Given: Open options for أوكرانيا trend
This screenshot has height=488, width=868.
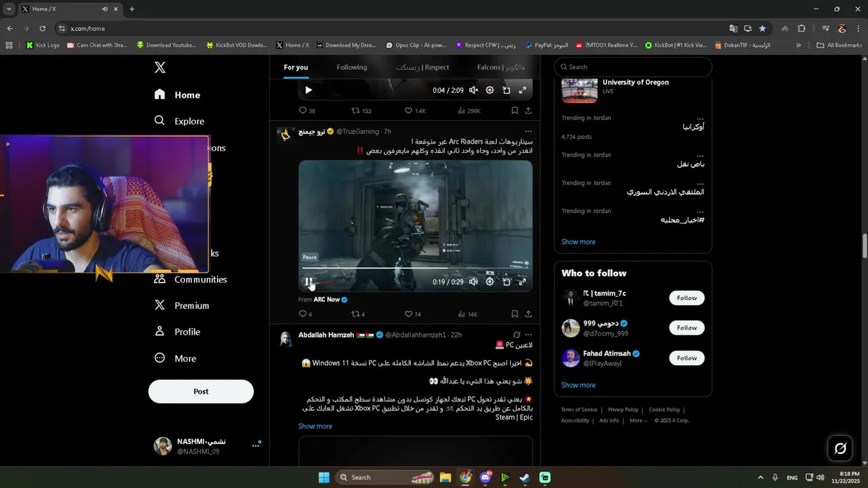Looking at the screenshot, I should coord(700,118).
